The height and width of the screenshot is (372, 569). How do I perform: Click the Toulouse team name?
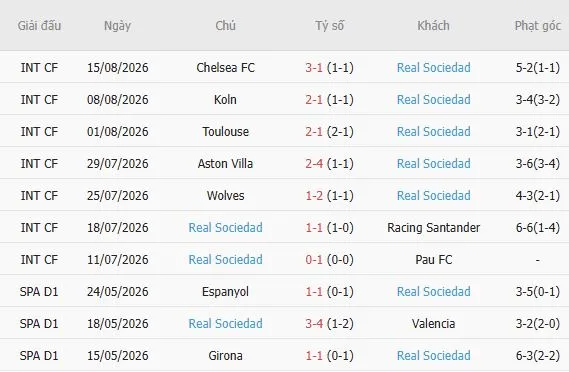point(225,131)
